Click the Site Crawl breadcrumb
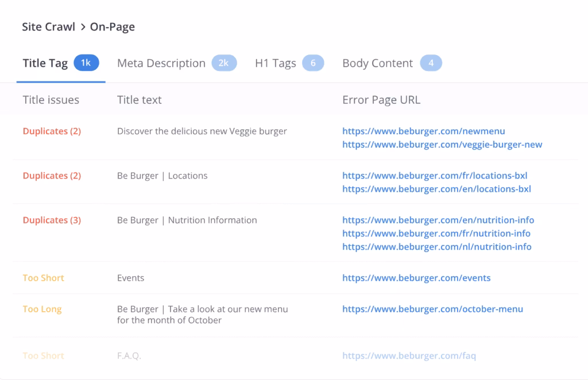This screenshot has height=380, width=588. pyautogui.click(x=48, y=26)
